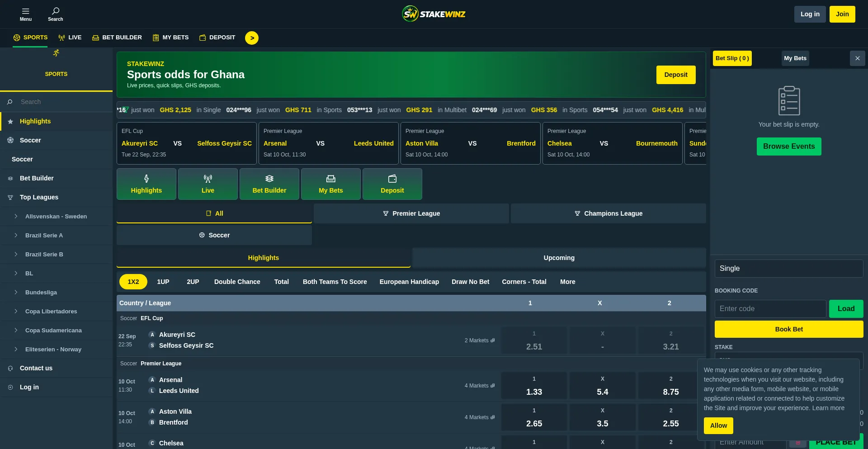Click the Log in button in header
Screen dimensions: 868x449
click(x=810, y=14)
